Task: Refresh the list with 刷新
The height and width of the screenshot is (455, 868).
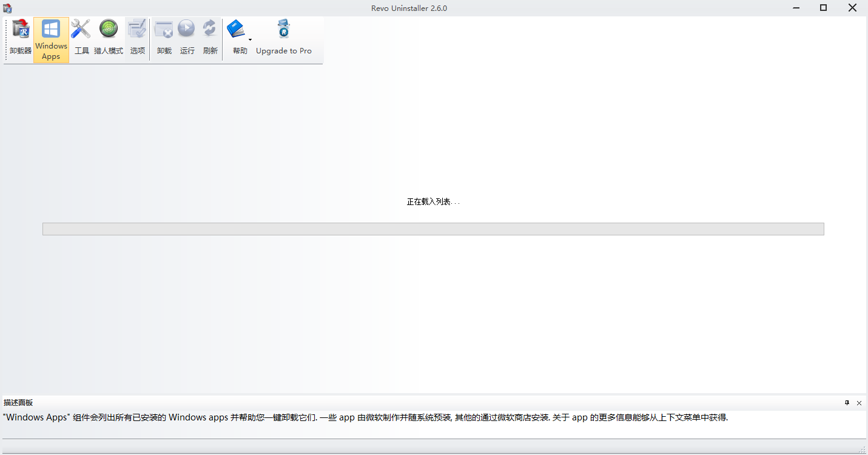Action: (210, 39)
